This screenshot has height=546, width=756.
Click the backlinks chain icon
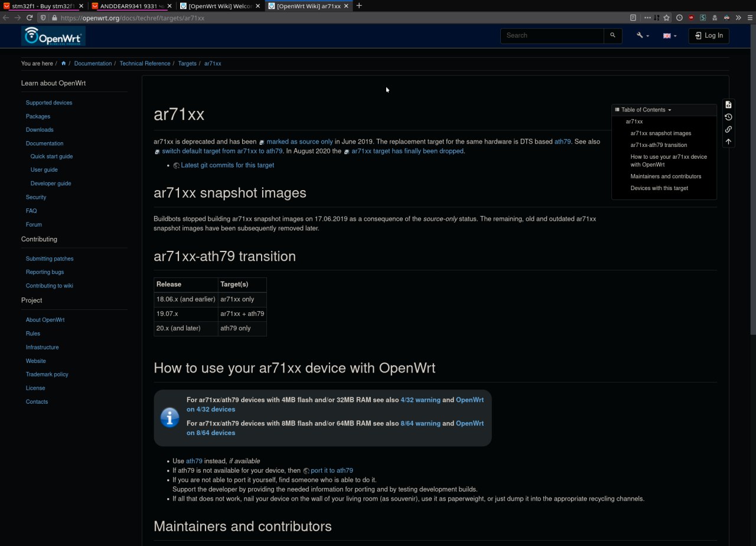tap(728, 129)
